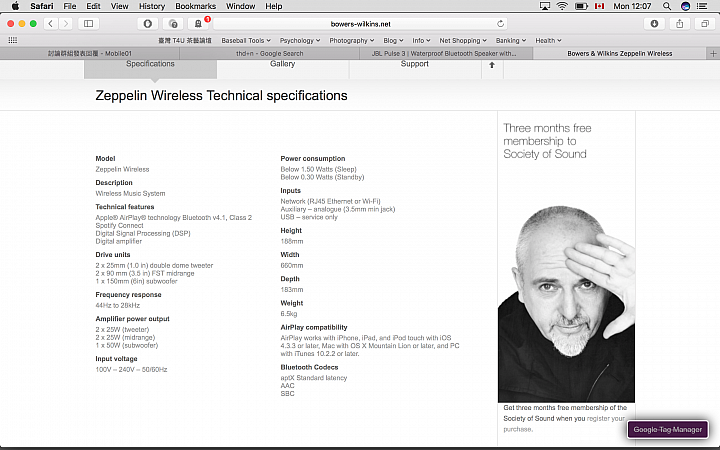The image size is (720, 450).
Task: Expand the Photography bookmarks folder
Action: point(352,40)
